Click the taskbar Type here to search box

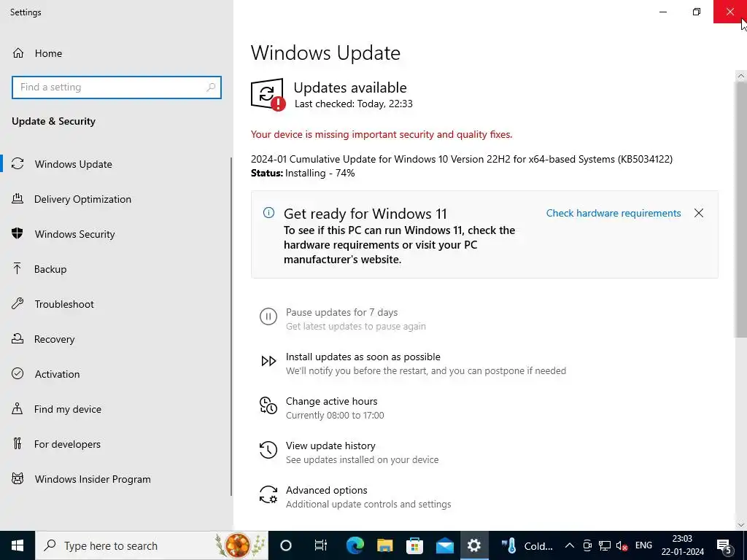click(x=152, y=545)
